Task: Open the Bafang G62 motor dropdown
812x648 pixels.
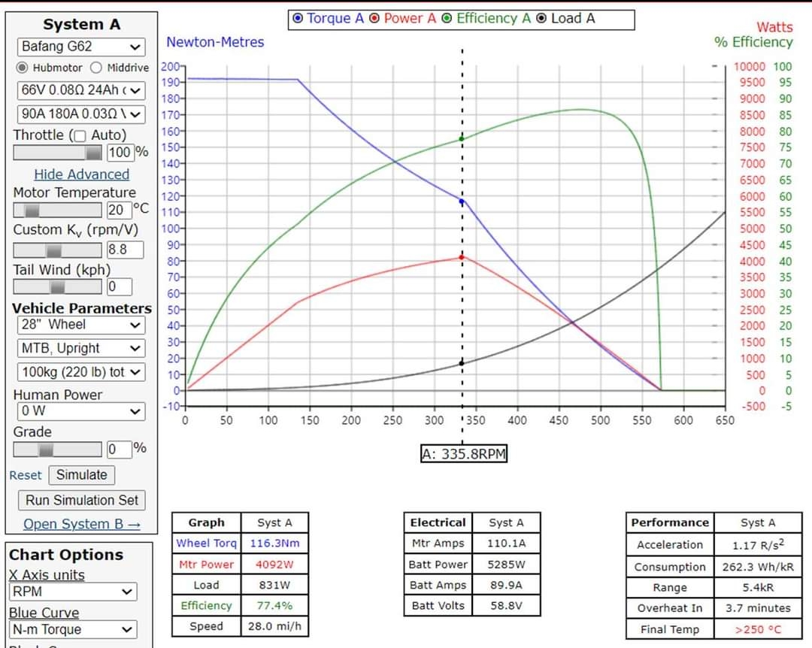Action: (80, 47)
